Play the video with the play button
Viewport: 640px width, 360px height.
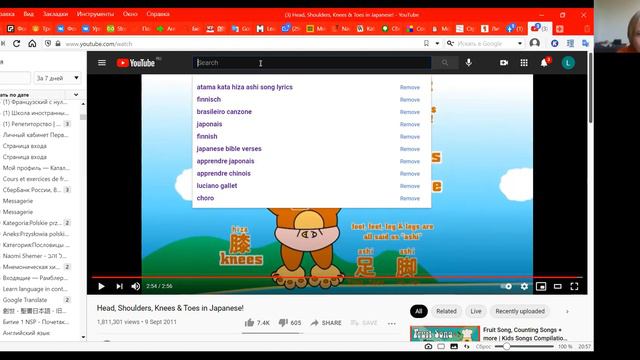[101, 286]
